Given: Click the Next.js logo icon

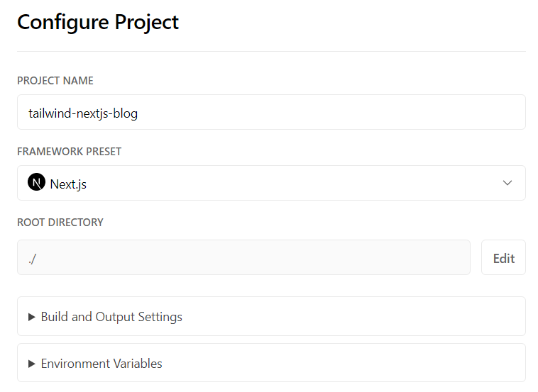Looking at the screenshot, I should pyautogui.click(x=37, y=183).
